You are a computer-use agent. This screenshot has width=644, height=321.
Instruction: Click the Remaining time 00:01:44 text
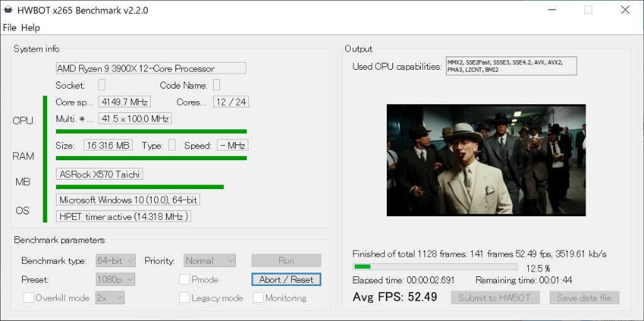(x=524, y=280)
